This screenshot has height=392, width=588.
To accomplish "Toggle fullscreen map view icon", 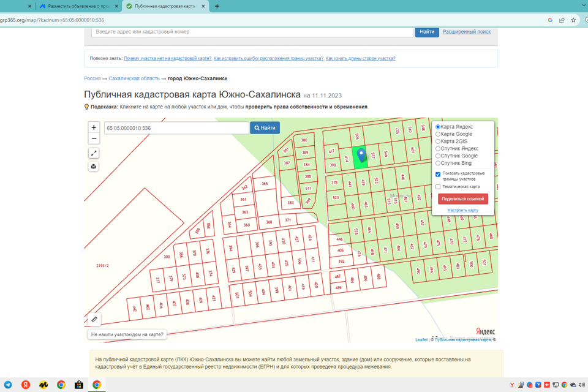I will click(x=94, y=153).
